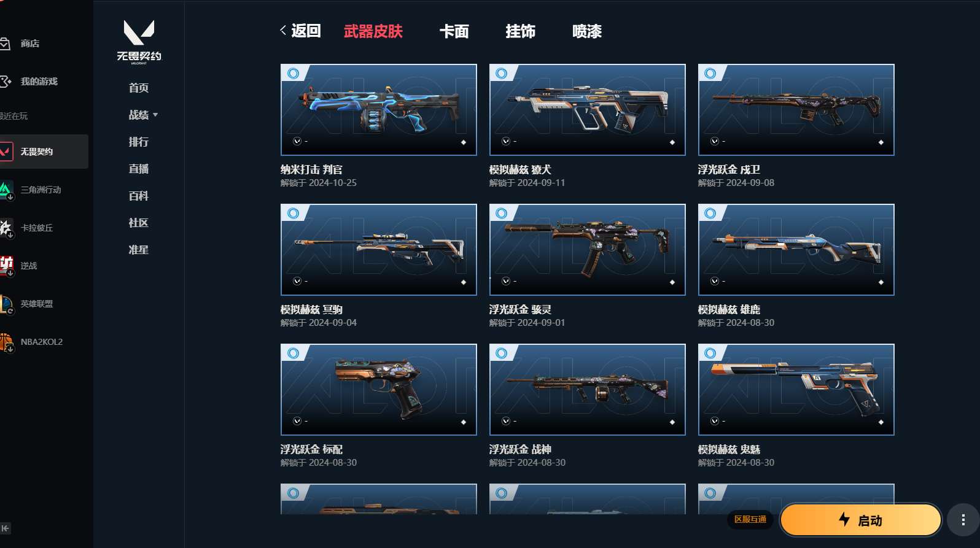
Task: Switch to the 卡面 tab
Action: tap(454, 31)
